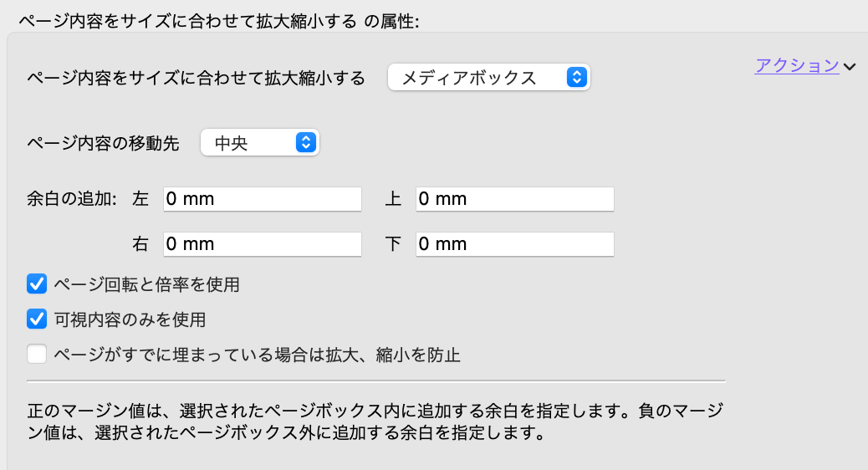The image size is (868, 470).
Task: Click the 正のマージン値 description paragraph
Action: (x=375, y=422)
